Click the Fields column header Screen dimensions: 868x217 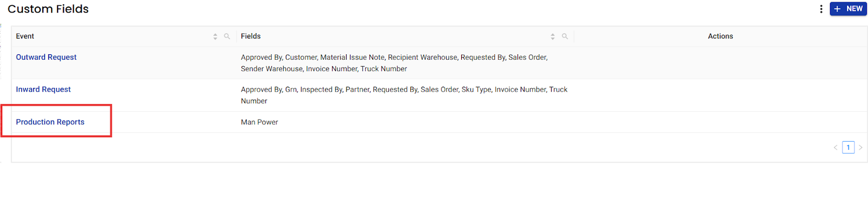251,36
